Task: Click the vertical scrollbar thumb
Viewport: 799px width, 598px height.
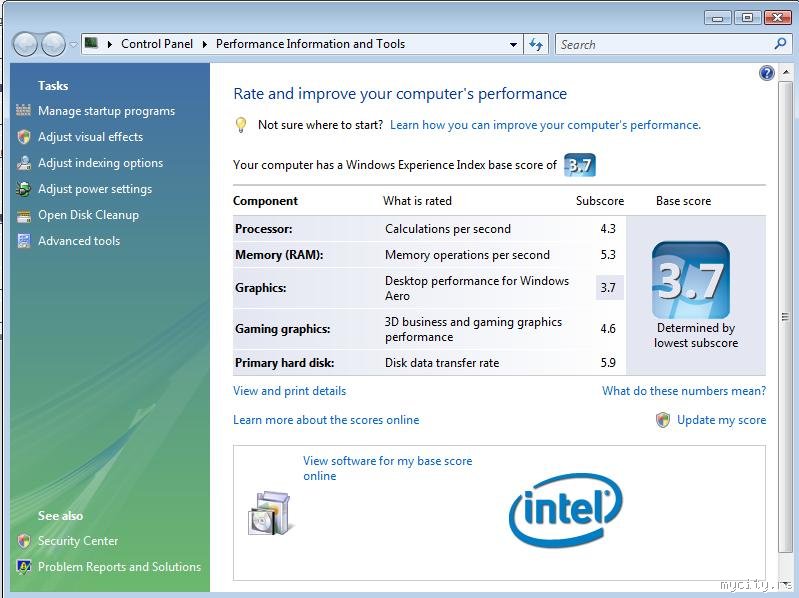Action: coord(785,317)
